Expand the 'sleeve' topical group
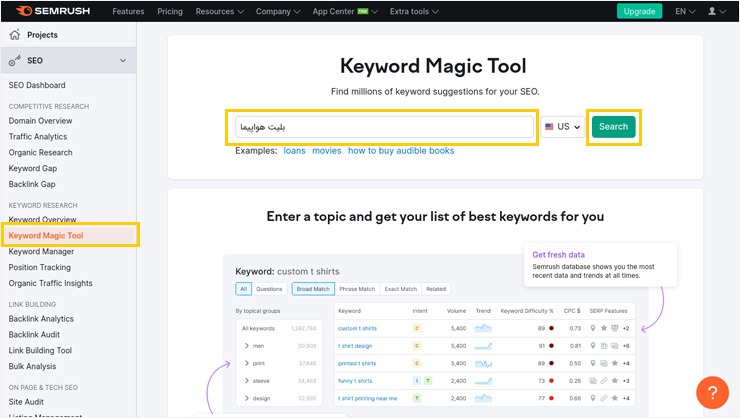The height and width of the screenshot is (418, 740). 247,381
